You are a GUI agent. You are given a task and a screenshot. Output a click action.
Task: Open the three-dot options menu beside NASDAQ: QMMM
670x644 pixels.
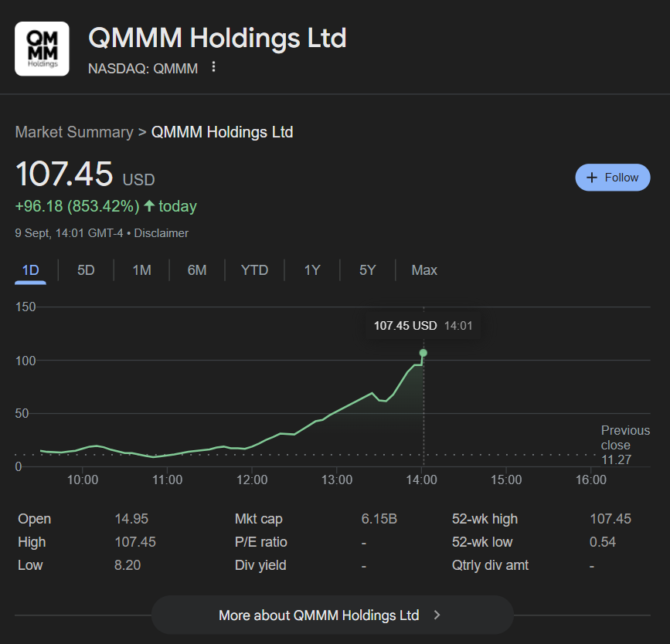(x=213, y=67)
